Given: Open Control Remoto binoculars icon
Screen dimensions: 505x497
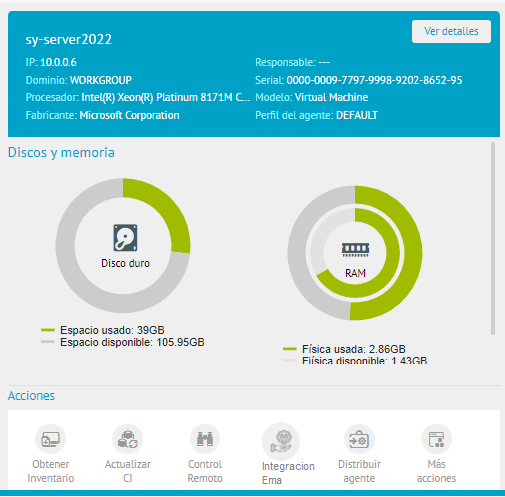Looking at the screenshot, I should 205,439.
